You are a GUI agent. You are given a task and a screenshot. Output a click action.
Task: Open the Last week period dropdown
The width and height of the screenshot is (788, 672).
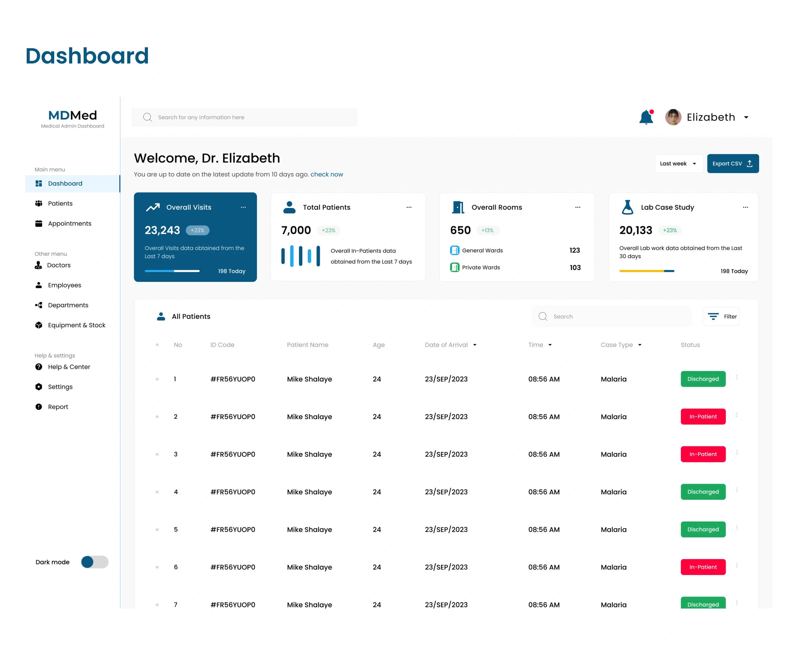pyautogui.click(x=678, y=164)
